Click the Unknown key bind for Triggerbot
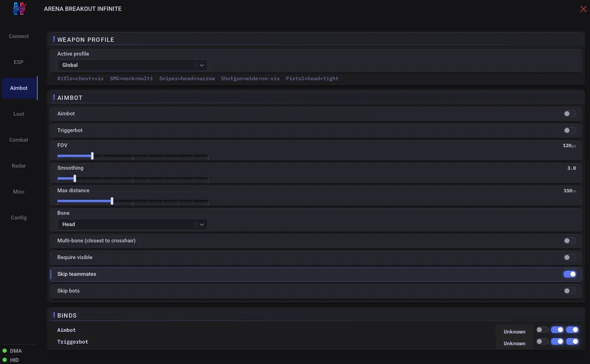The height and width of the screenshot is (364, 590). [x=514, y=344]
